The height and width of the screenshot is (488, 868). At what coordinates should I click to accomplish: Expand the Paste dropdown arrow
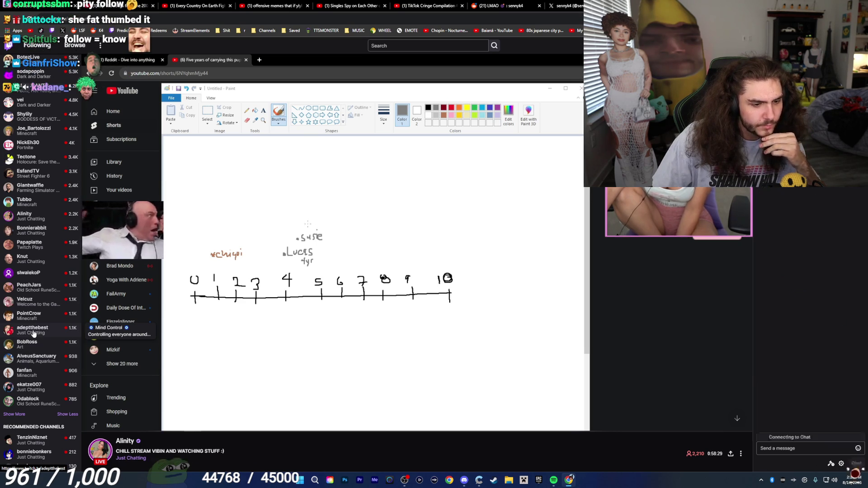tap(170, 124)
